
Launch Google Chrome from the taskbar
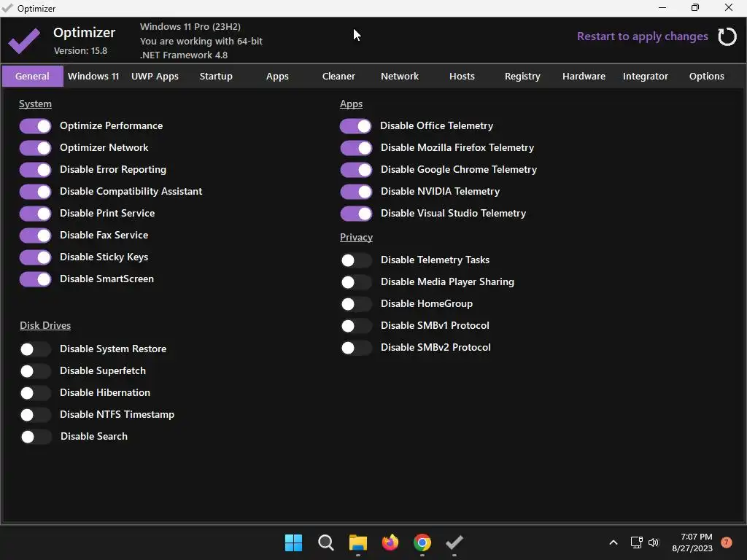point(422,542)
